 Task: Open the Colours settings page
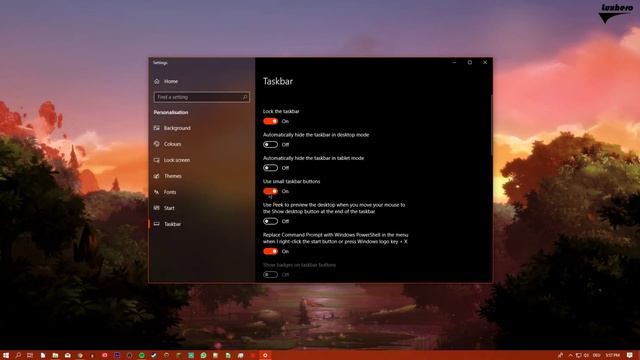point(168,144)
